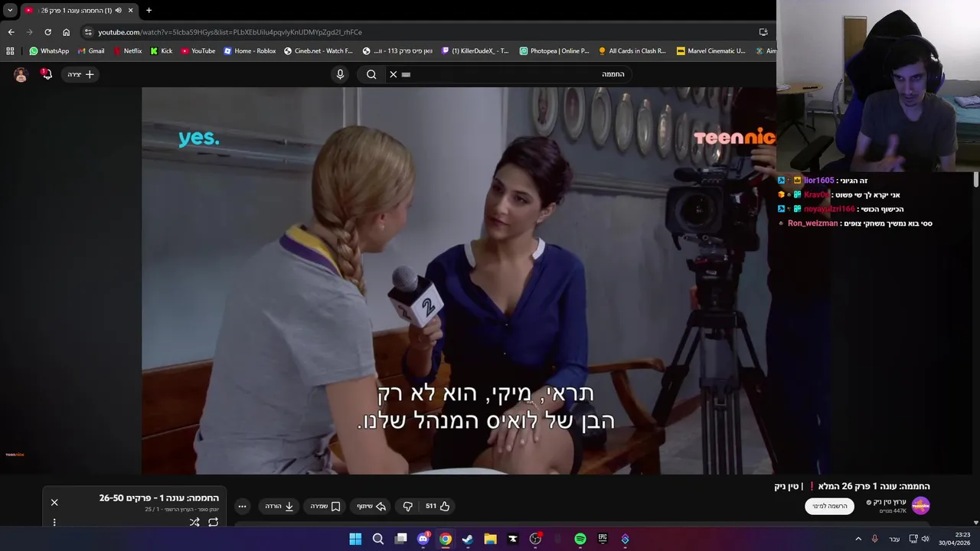Click the tray microphone icon
Image resolution: width=980 pixels, height=551 pixels.
[874, 539]
